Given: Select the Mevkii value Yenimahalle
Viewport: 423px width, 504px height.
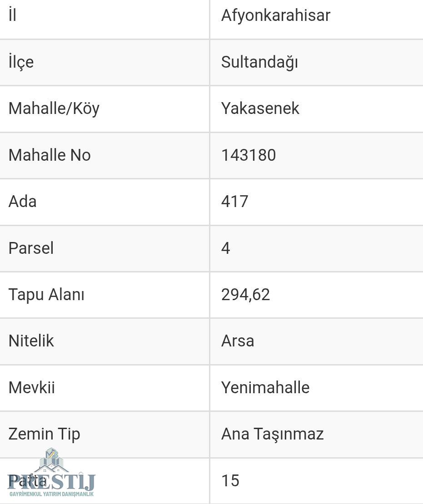Looking at the screenshot, I should pos(265,388).
